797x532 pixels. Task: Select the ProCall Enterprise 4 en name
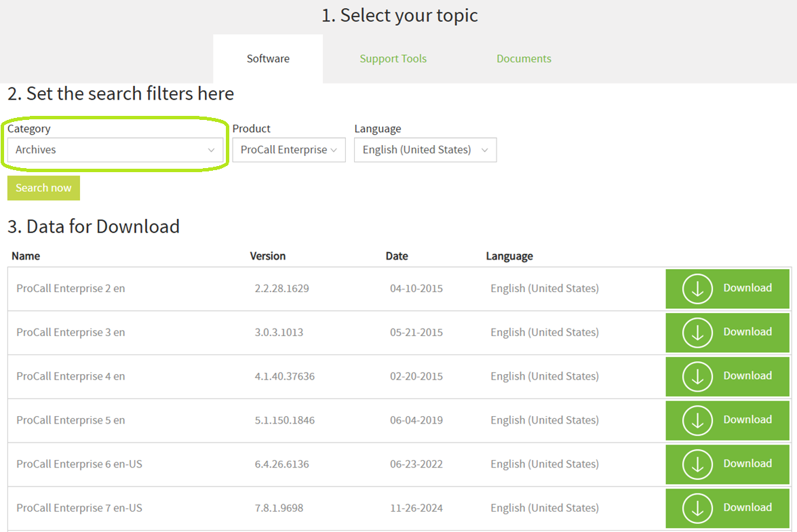pos(71,376)
